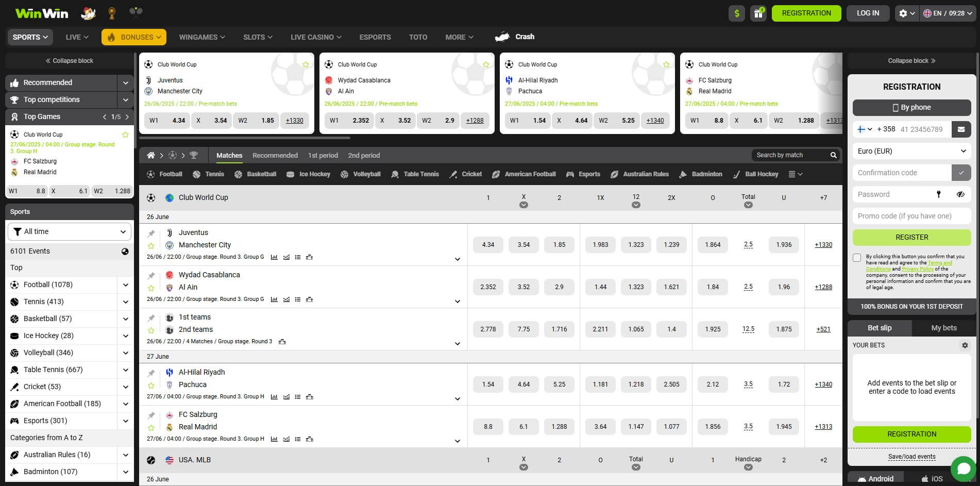Click the shopping cart icon with notification badge

click(758, 13)
